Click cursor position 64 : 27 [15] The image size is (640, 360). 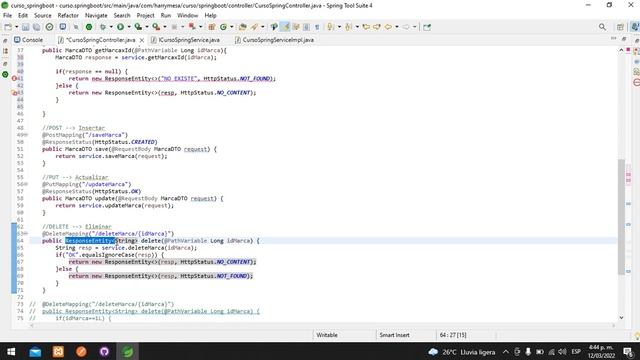point(453,335)
